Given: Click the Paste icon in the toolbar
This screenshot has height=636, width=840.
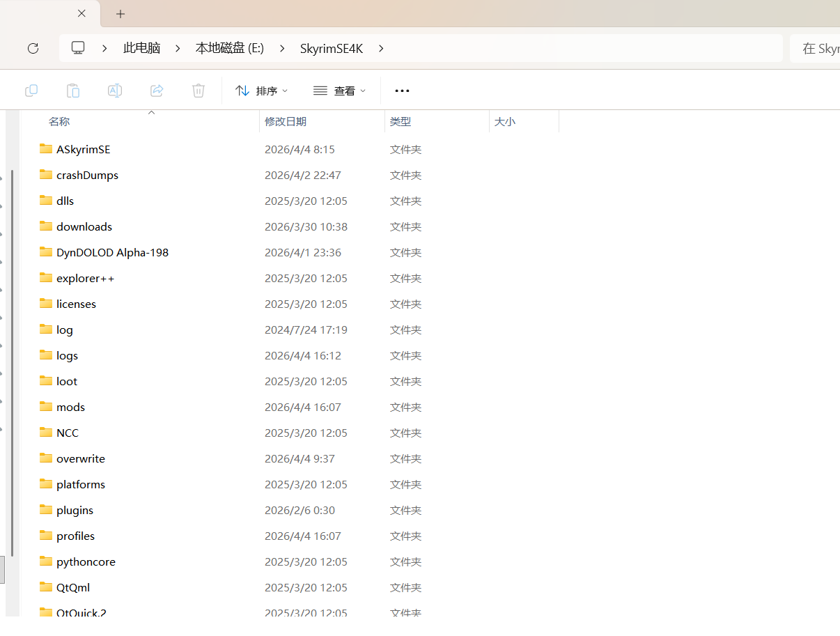Looking at the screenshot, I should pos(72,91).
